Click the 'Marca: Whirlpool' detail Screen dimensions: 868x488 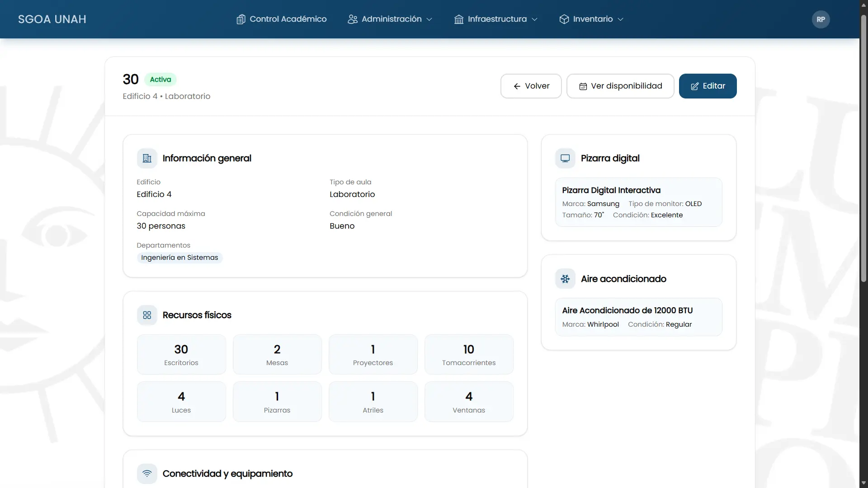(x=590, y=324)
